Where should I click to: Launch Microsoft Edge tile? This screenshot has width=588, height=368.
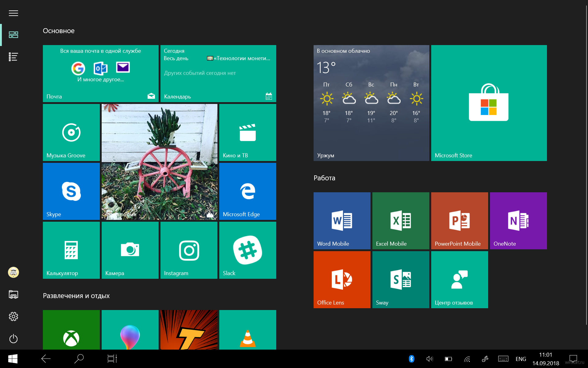(248, 191)
